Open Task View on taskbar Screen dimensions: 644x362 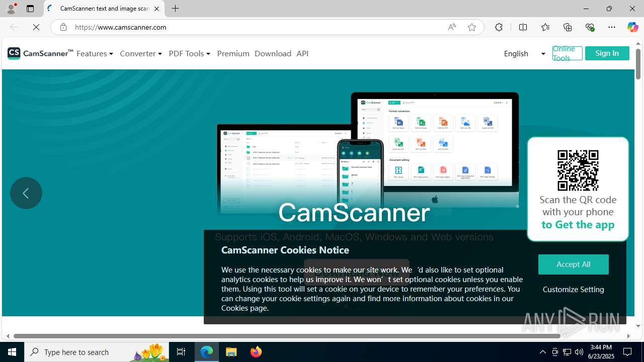tap(181, 352)
